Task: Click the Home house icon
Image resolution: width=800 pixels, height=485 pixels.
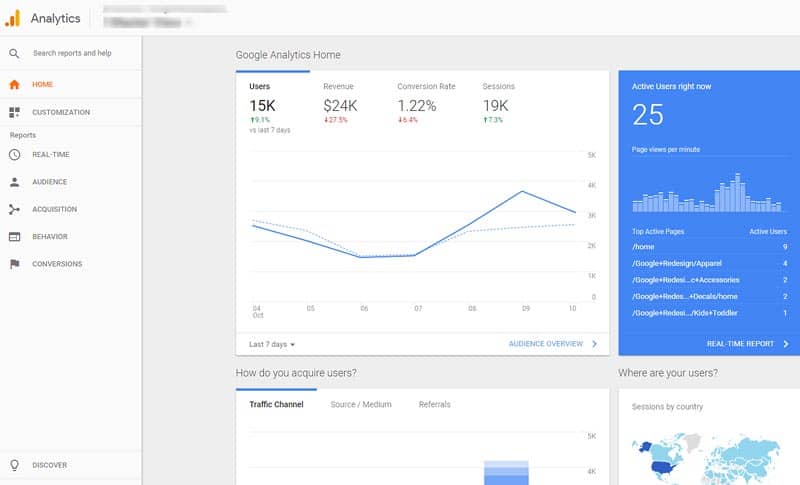Action: (x=14, y=85)
